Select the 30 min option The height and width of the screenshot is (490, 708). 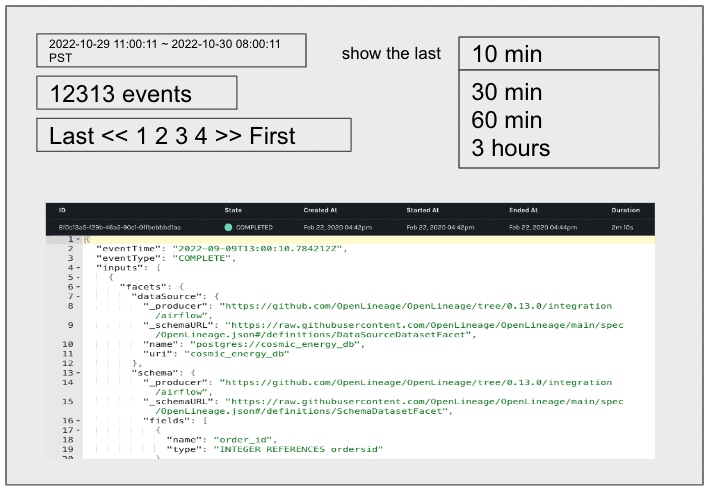tap(507, 92)
